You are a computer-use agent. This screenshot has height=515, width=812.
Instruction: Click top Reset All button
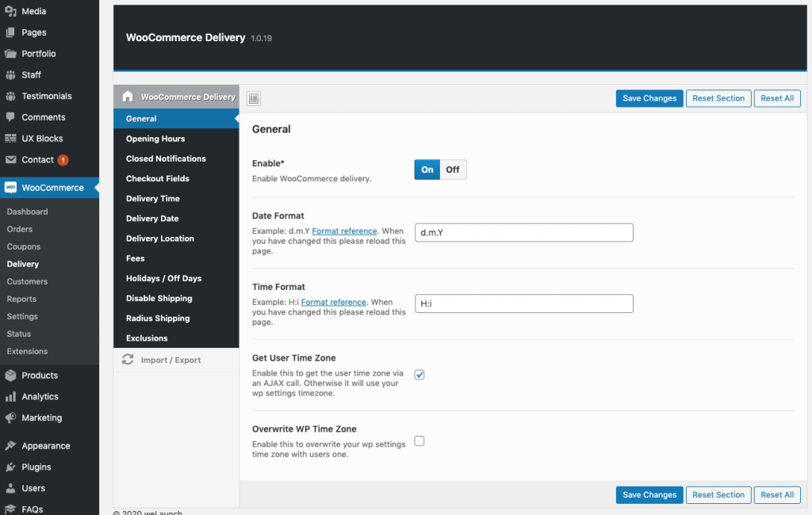tap(777, 98)
